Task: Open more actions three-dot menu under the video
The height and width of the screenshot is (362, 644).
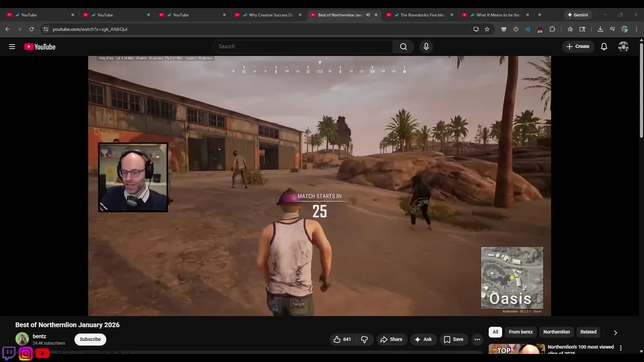Action: pyautogui.click(x=477, y=339)
